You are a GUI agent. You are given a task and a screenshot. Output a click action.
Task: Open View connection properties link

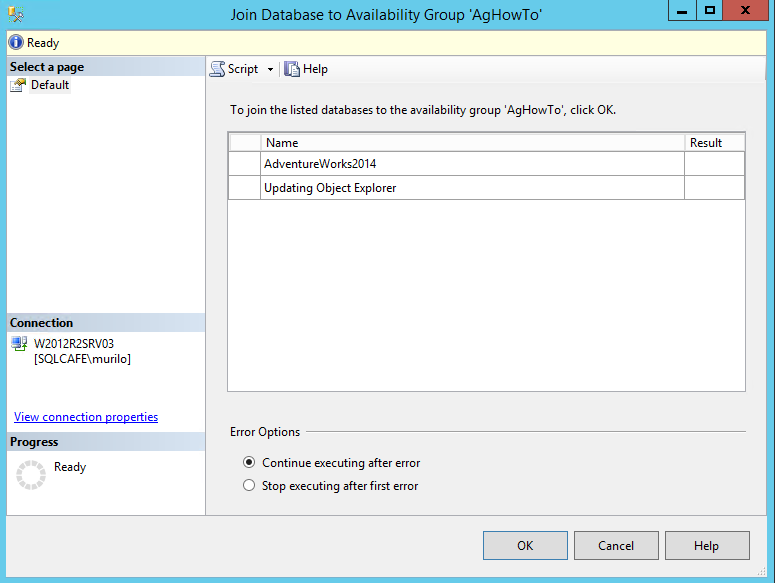(86, 417)
